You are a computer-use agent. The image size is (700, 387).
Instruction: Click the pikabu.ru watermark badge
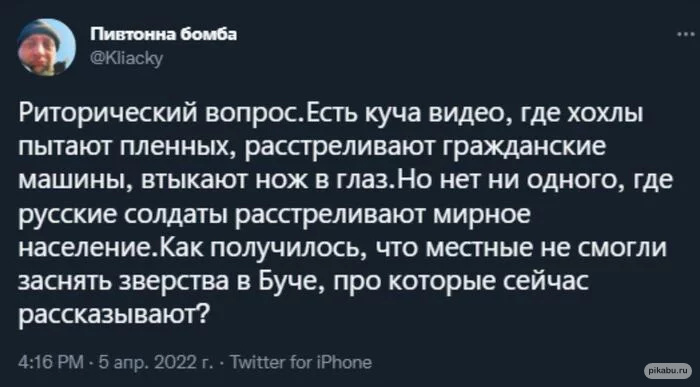668,370
